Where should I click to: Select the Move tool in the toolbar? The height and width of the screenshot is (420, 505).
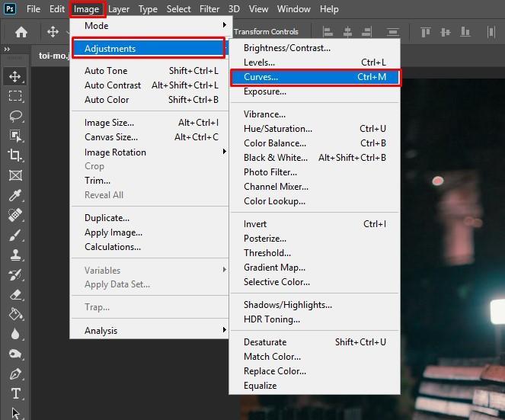pos(15,76)
